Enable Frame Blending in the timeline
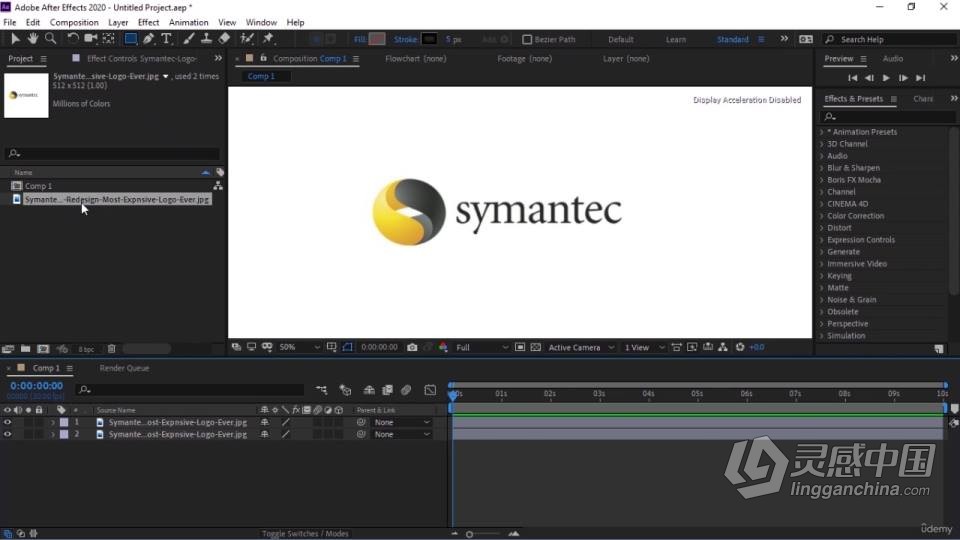960x540 pixels. coord(388,390)
